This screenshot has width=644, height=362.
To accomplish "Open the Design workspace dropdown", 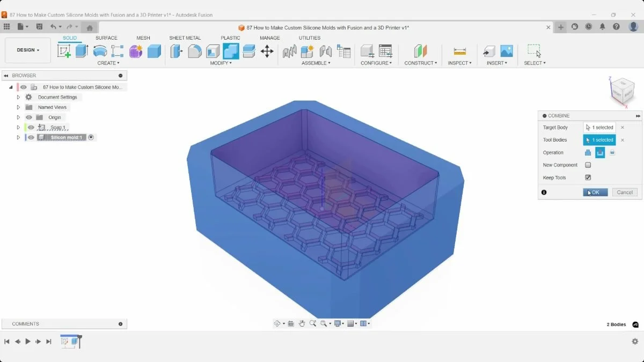I will pyautogui.click(x=28, y=50).
